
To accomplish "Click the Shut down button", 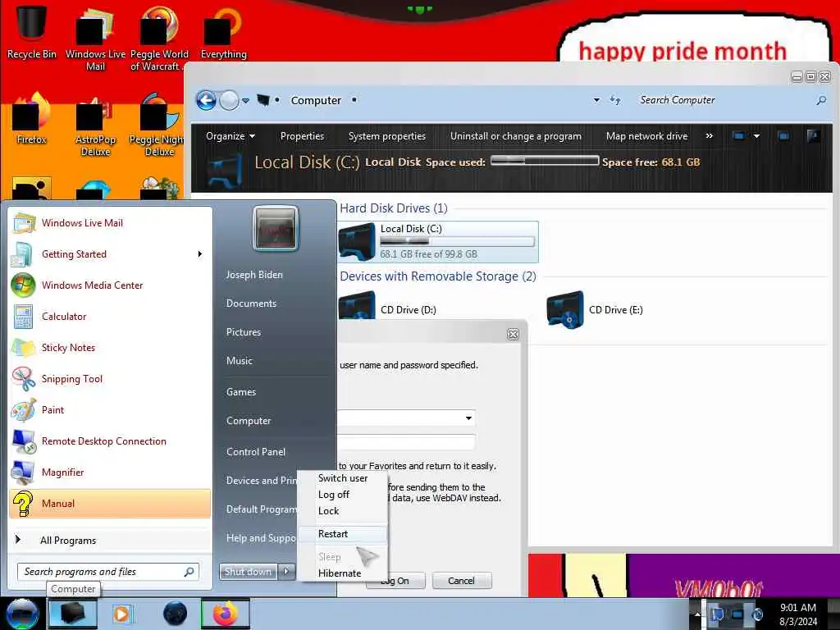I will [x=248, y=572].
